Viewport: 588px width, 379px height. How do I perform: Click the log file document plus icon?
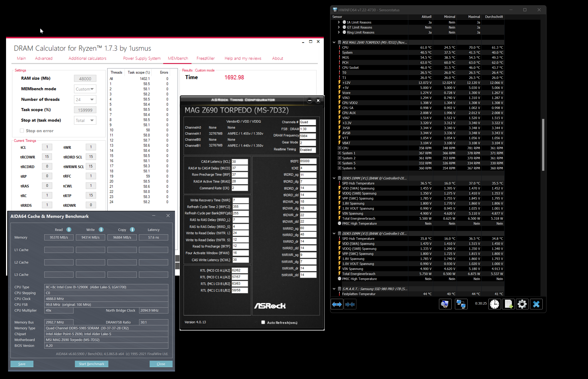coord(508,304)
